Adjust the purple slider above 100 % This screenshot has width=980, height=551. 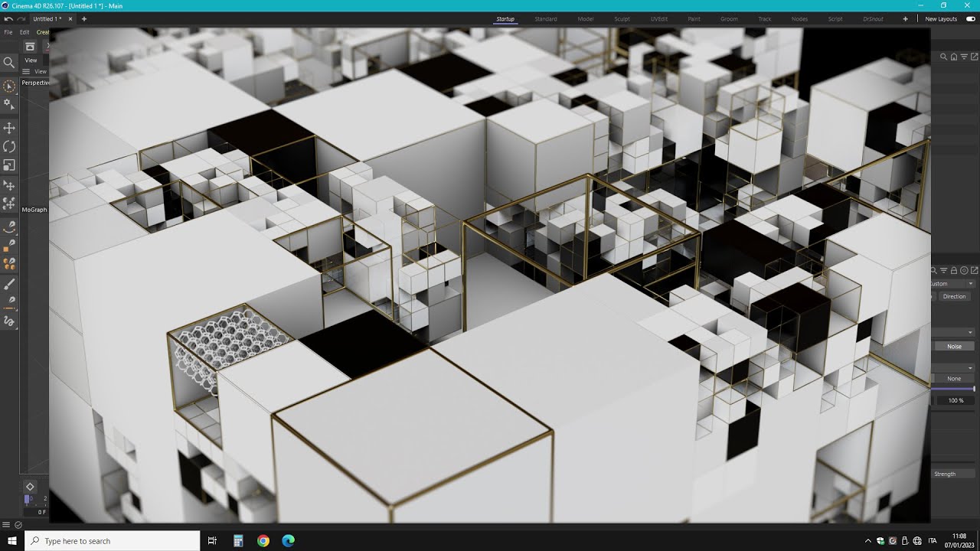pyautogui.click(x=953, y=390)
